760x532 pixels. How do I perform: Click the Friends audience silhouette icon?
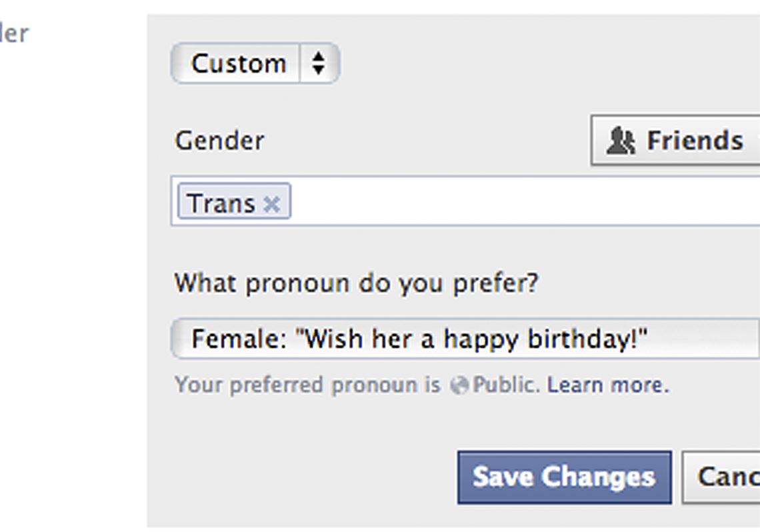point(621,141)
